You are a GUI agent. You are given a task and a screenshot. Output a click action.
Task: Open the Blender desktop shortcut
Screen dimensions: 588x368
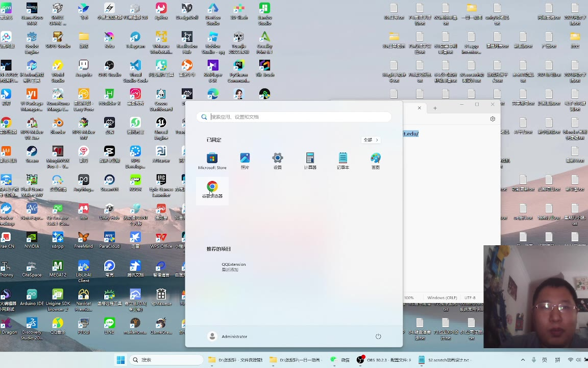(x=58, y=126)
